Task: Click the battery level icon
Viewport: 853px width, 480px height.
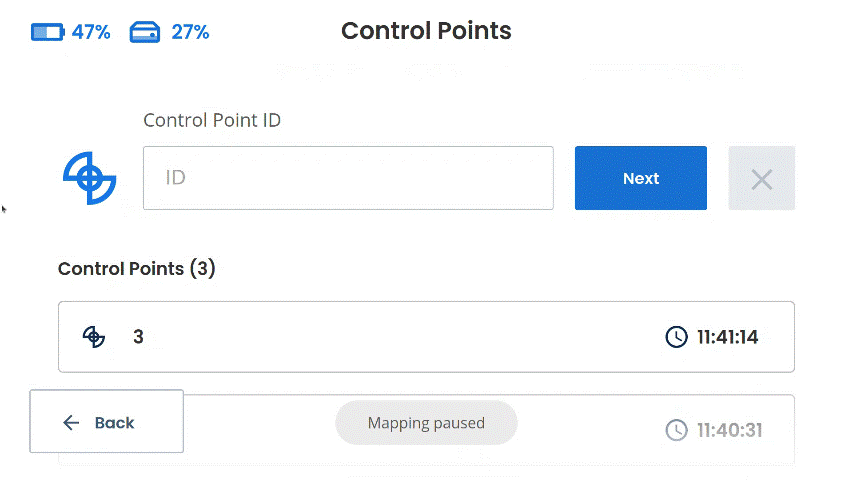Action: [48, 32]
